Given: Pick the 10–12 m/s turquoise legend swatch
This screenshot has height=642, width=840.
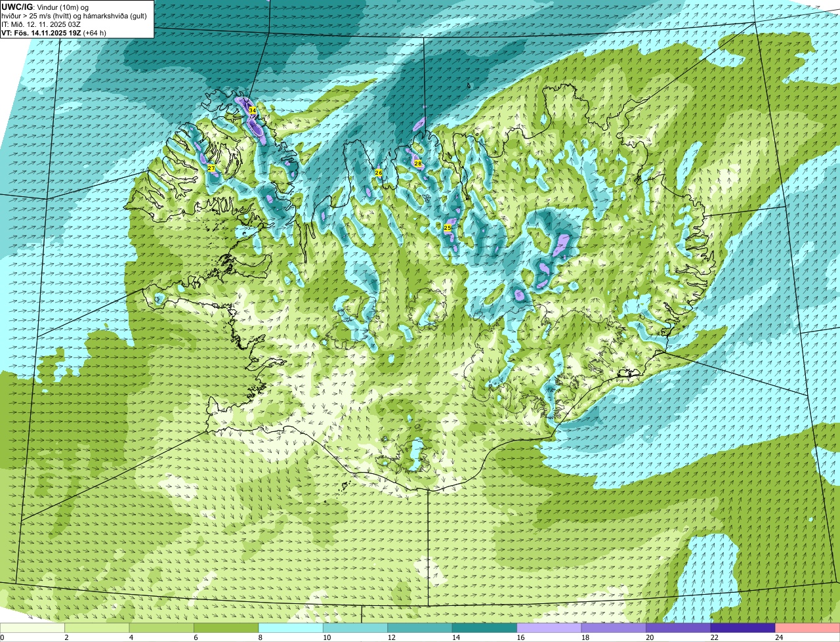Looking at the screenshot, I should [355, 628].
